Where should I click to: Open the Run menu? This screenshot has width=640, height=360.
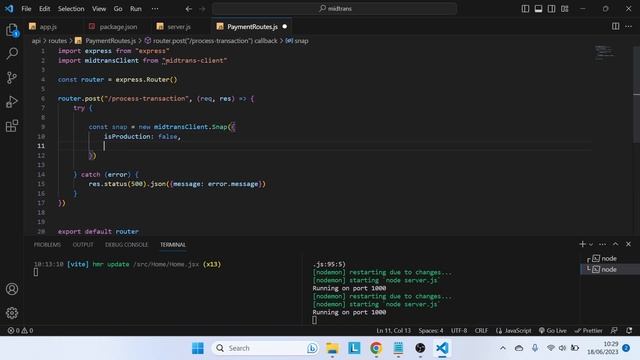pyautogui.click(x=136, y=9)
